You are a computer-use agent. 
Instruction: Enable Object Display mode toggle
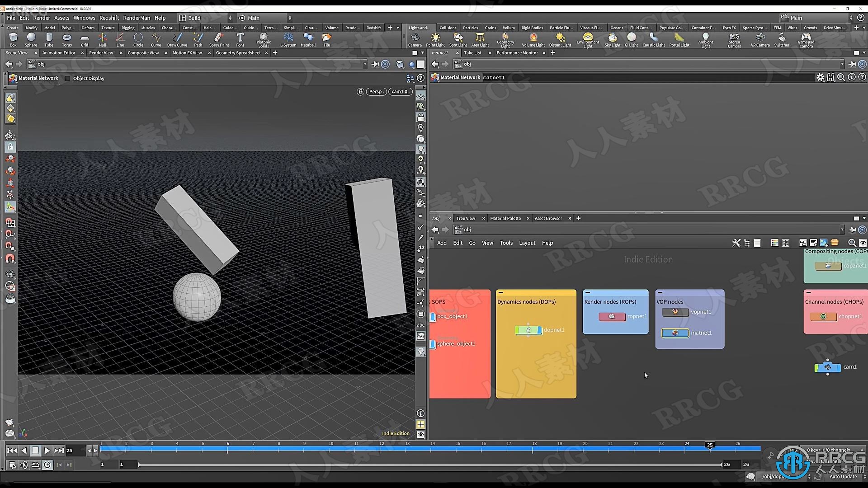67,78
